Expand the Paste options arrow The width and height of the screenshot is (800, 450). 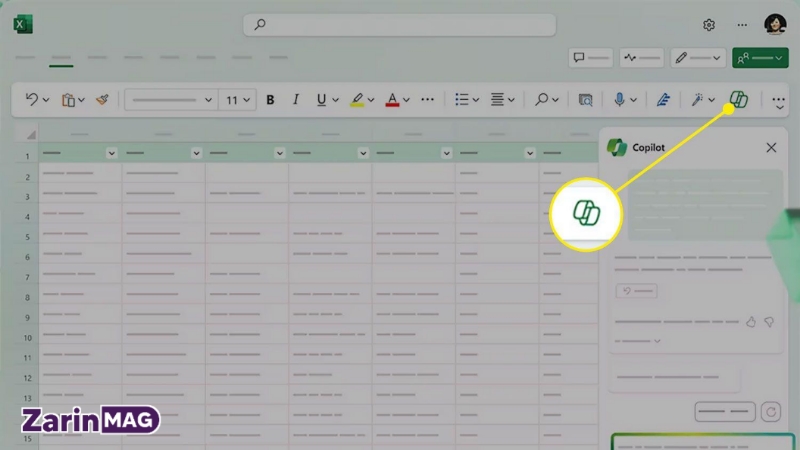82,100
